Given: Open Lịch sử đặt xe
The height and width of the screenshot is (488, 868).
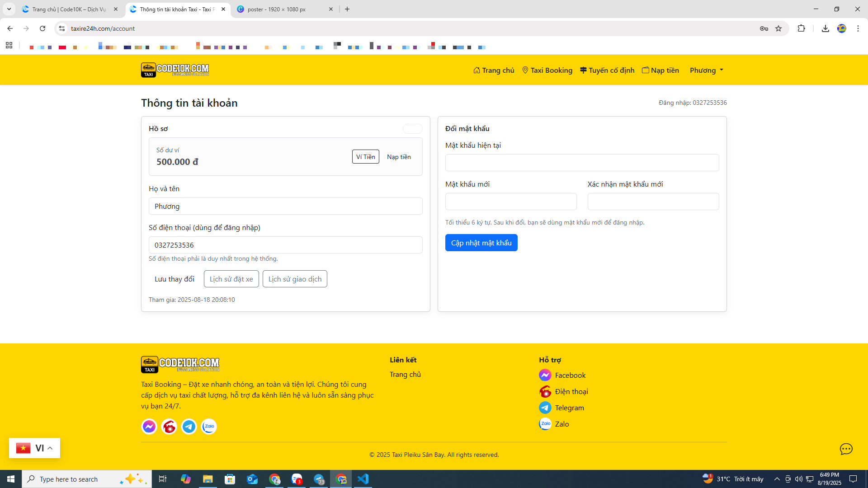Looking at the screenshot, I should [x=231, y=279].
